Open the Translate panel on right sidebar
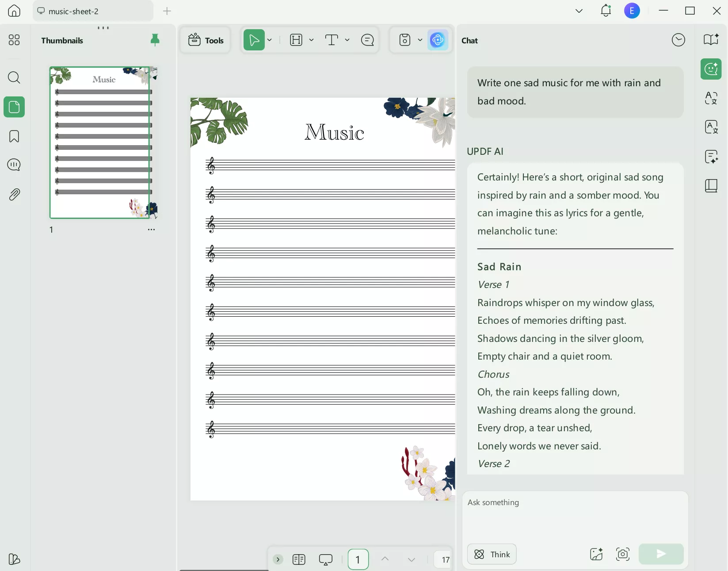The image size is (728, 571). (711, 98)
